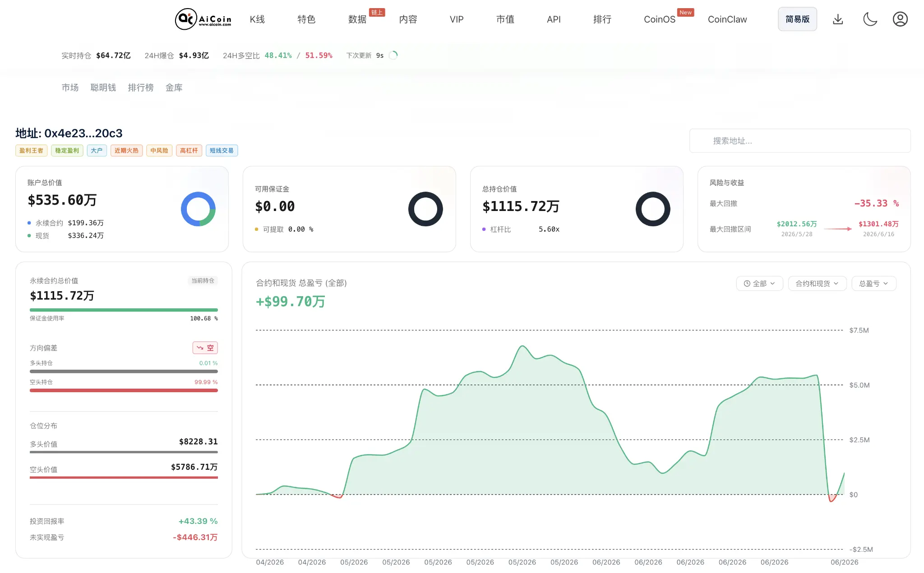Screen dimensions: 924x573
Task: Click the 实时持仓 $64.72亿 stat
Action: 96,55
